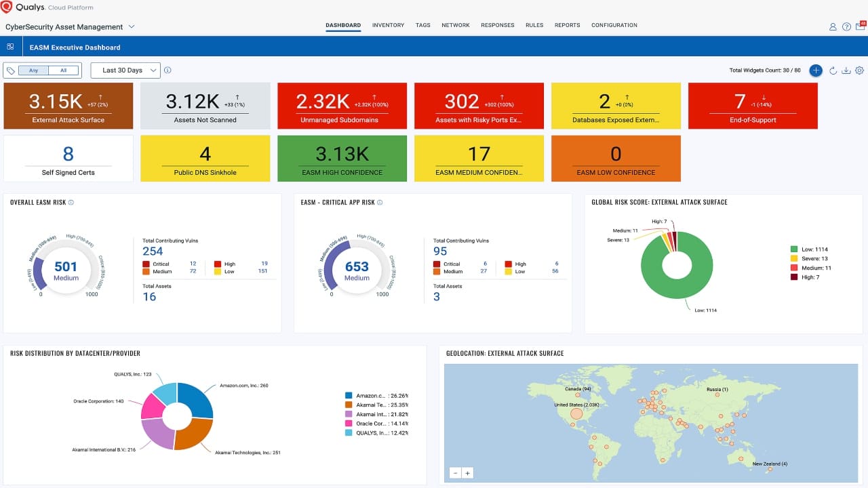Click the blue plus add widget icon
868x488 pixels.
[x=816, y=70]
